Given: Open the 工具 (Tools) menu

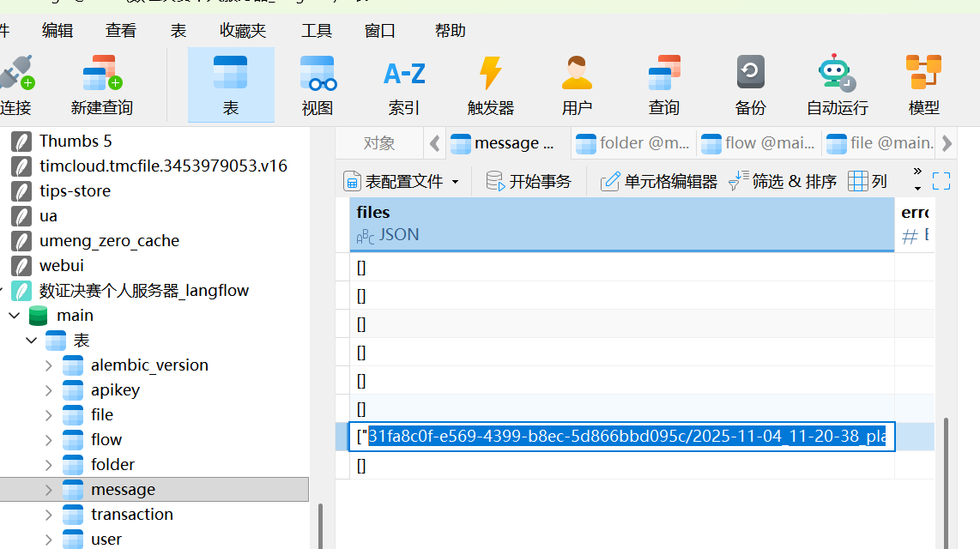Looking at the screenshot, I should [317, 31].
